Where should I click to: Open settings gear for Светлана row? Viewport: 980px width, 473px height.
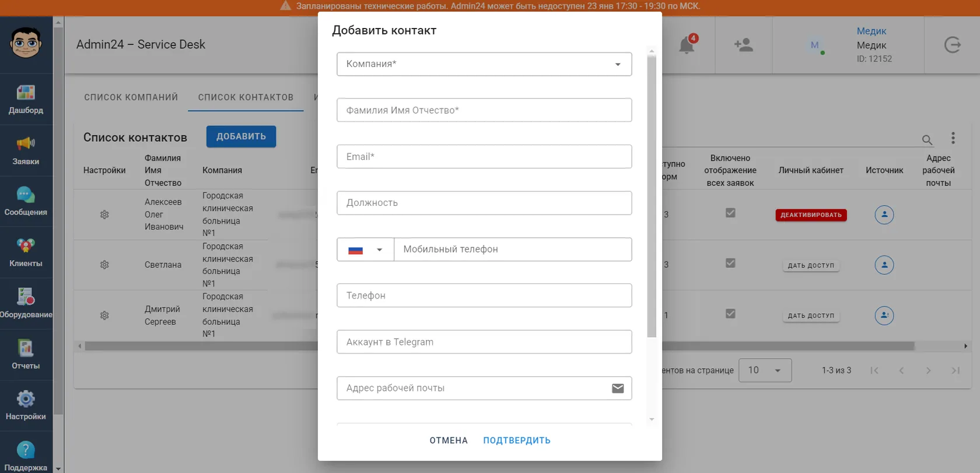coord(104,265)
